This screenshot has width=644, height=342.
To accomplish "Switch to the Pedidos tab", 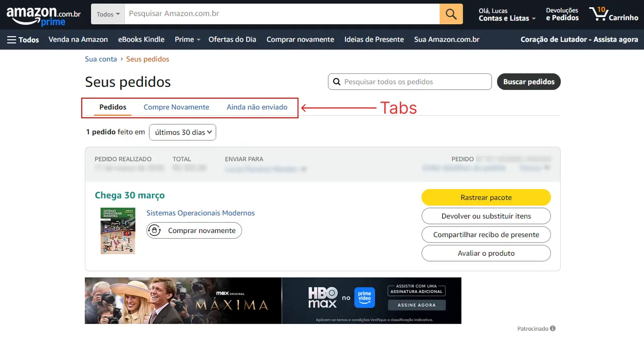I will (x=113, y=107).
